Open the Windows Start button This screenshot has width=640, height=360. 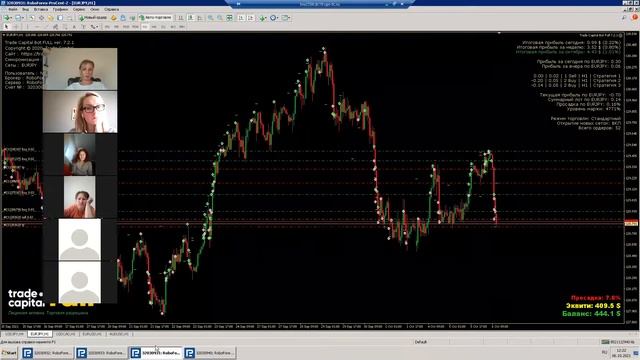pyautogui.click(x=9, y=353)
